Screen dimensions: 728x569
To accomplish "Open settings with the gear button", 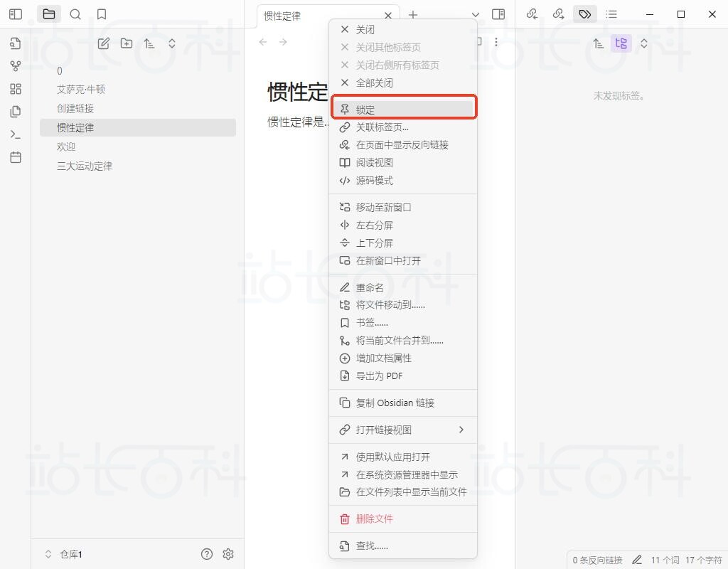I will tap(228, 553).
